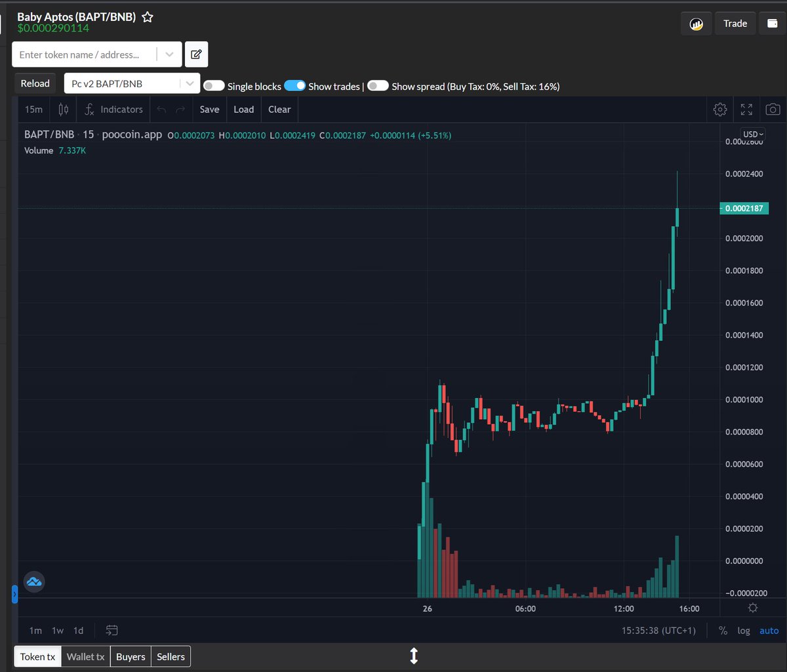Screen dimensions: 787x672
Task: Save the chart layout
Action: click(209, 109)
